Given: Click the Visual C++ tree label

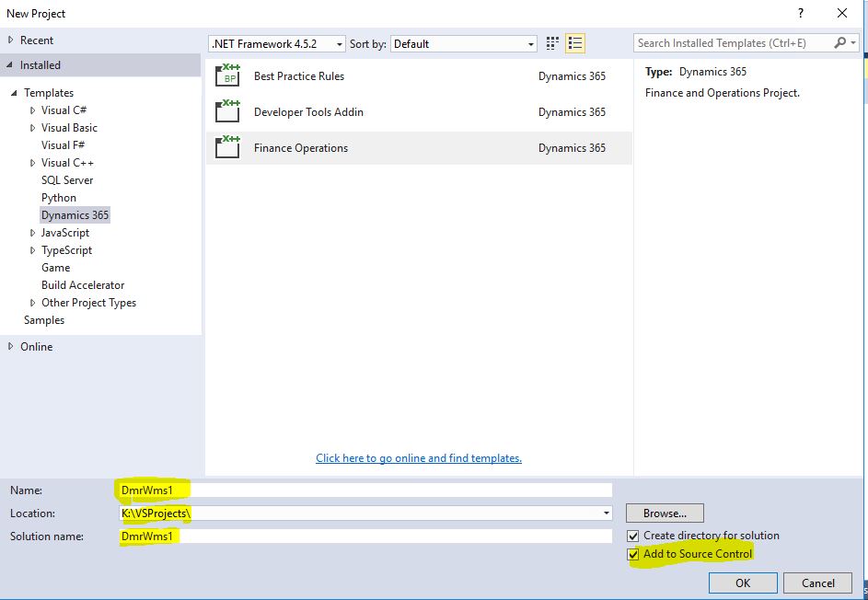Looking at the screenshot, I should 67,163.
